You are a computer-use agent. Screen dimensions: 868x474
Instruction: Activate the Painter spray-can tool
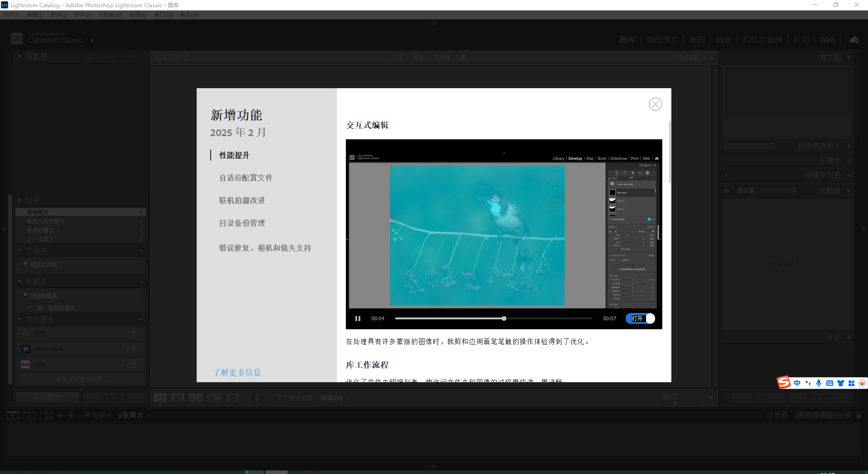tap(257, 398)
